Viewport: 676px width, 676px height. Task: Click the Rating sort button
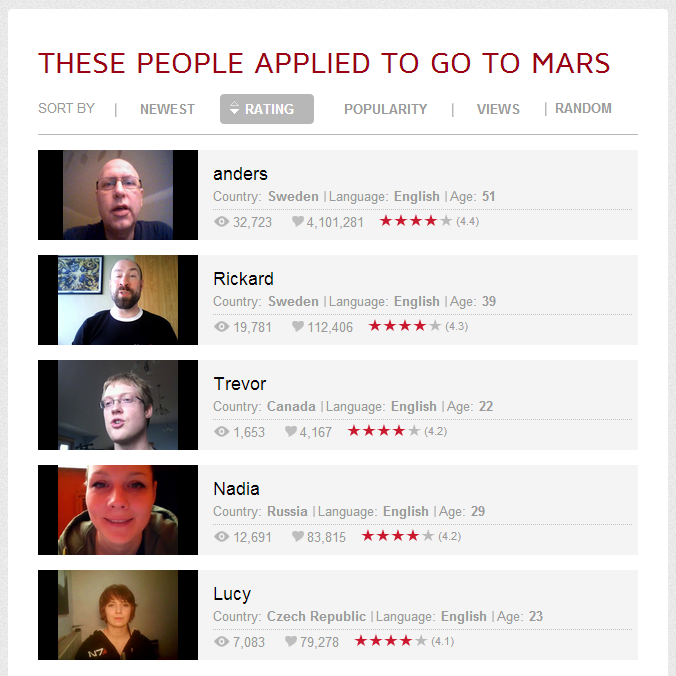click(267, 109)
